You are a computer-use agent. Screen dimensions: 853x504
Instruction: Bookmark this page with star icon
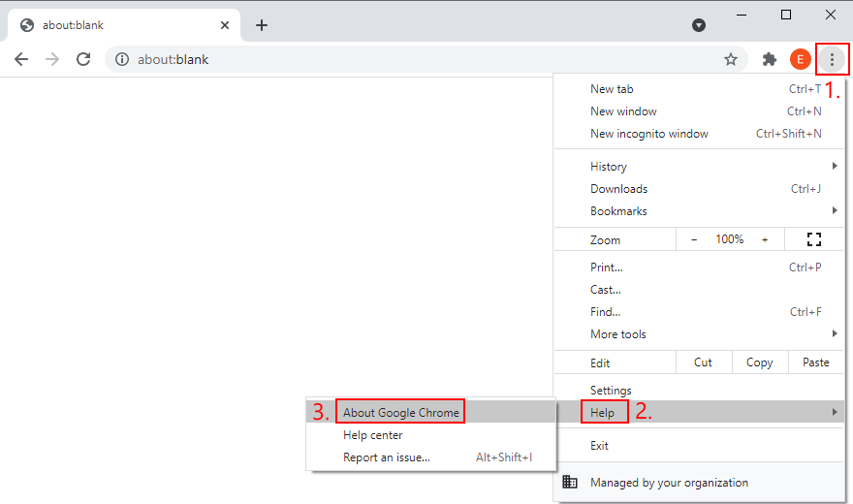tap(731, 59)
